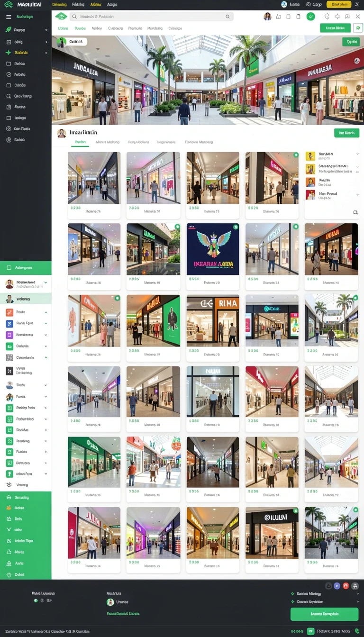Click the orange icon in the green bottom panel
Screen dimensions: 364x637
(9, 508)
